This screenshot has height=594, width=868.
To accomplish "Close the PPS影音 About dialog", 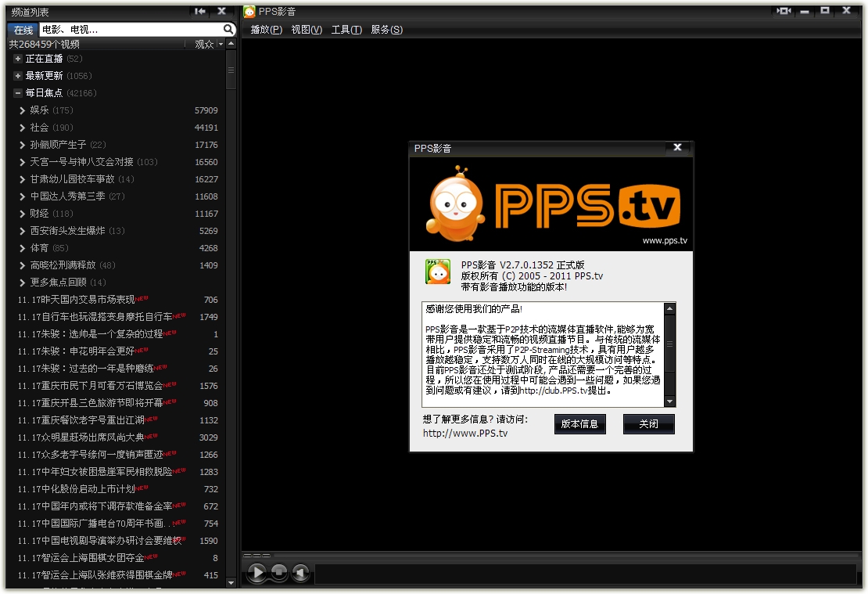I will coord(677,147).
